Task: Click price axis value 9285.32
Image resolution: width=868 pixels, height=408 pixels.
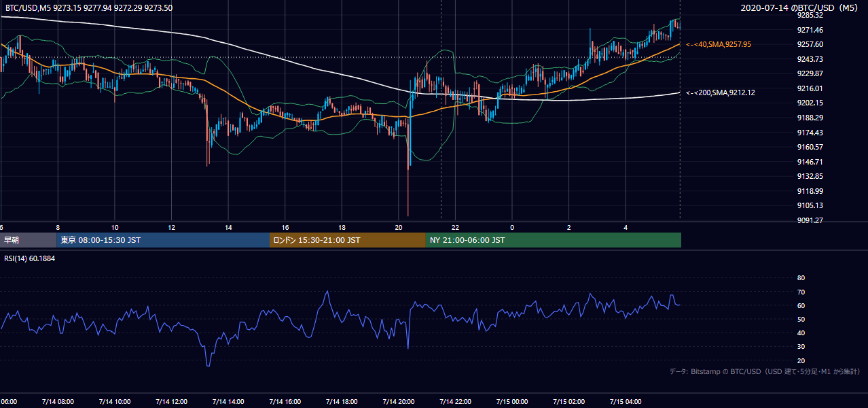Action: coord(810,15)
